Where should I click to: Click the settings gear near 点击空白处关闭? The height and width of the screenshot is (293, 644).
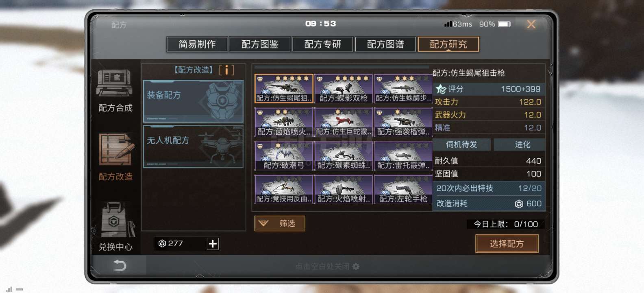click(x=356, y=267)
